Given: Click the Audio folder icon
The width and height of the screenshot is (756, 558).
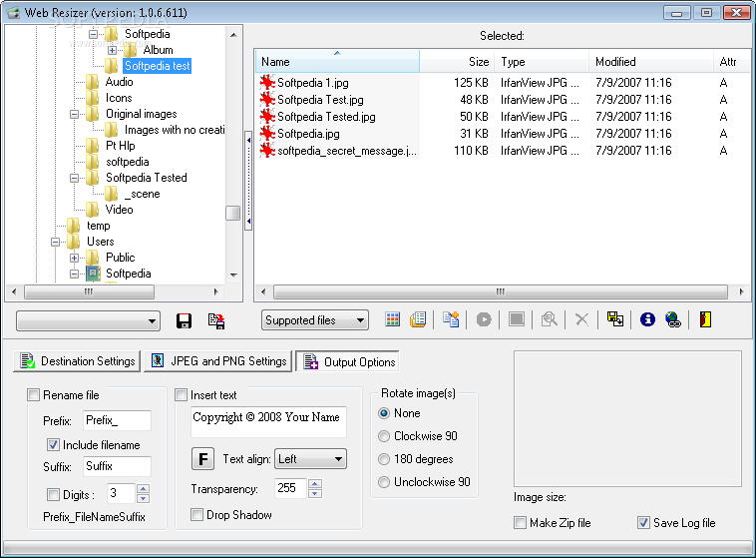Looking at the screenshot, I should 93,82.
